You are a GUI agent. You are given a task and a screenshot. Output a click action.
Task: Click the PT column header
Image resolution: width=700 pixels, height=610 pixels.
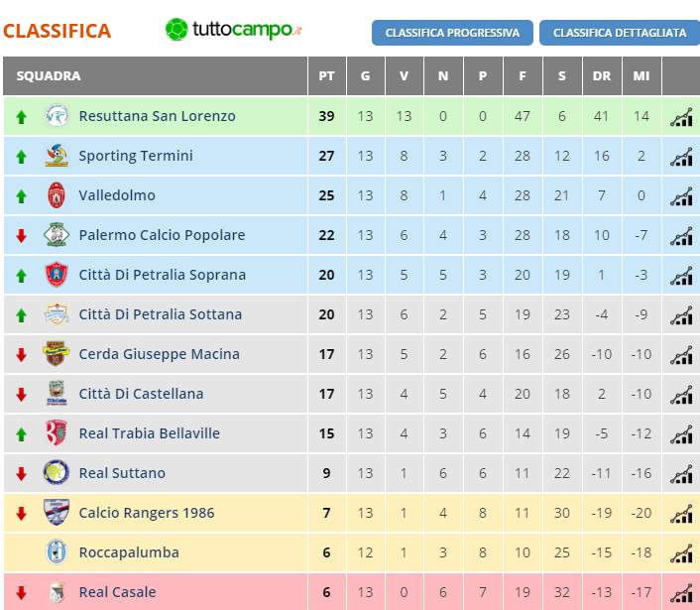[x=326, y=76]
